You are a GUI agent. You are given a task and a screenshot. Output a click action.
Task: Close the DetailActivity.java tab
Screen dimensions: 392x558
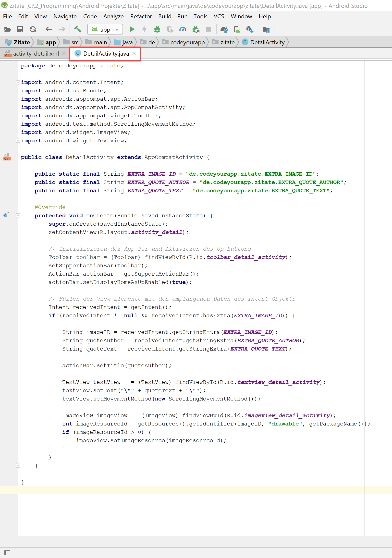pyautogui.click(x=134, y=53)
